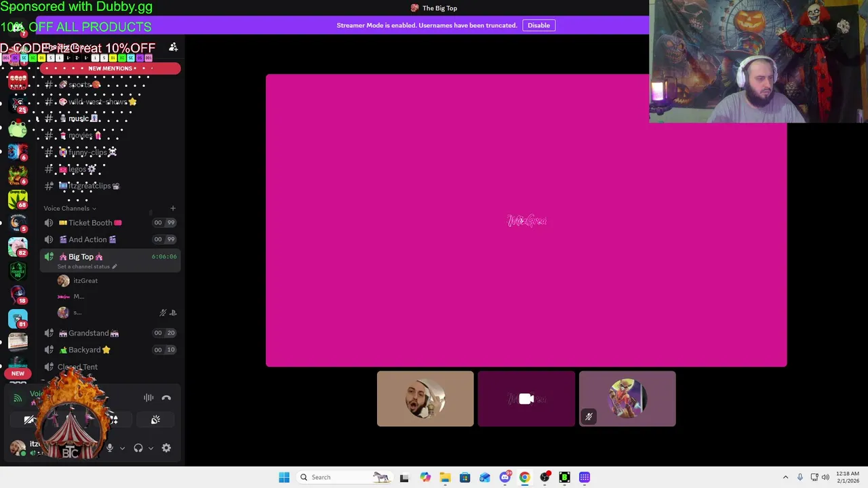Open the soundboard button
The width and height of the screenshot is (868, 488).
coord(155,420)
